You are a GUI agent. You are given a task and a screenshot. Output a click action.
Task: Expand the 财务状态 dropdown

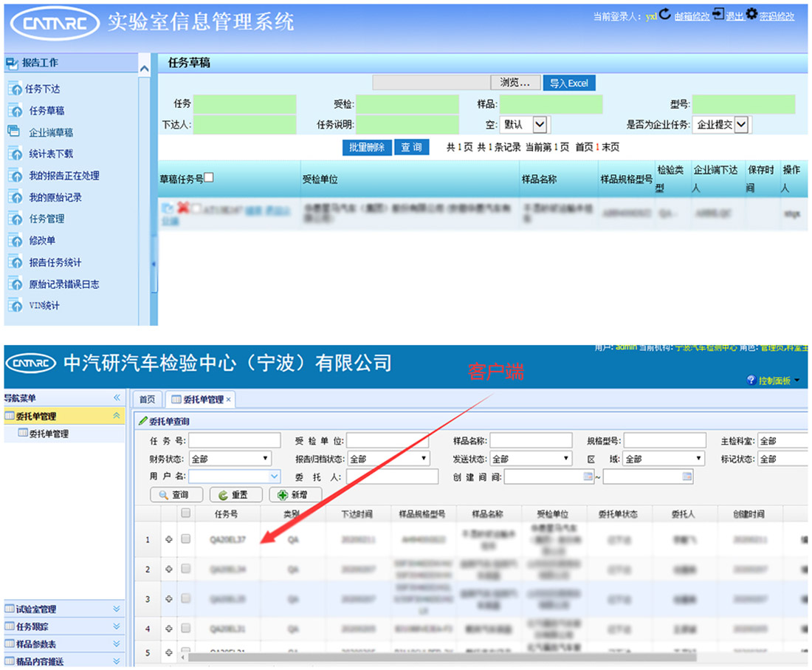point(266,459)
